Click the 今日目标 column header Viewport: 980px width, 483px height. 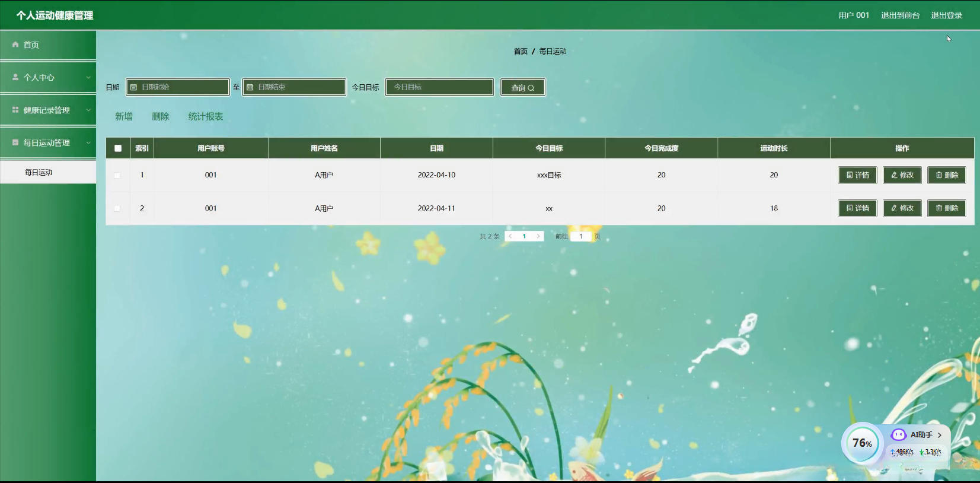pos(549,148)
